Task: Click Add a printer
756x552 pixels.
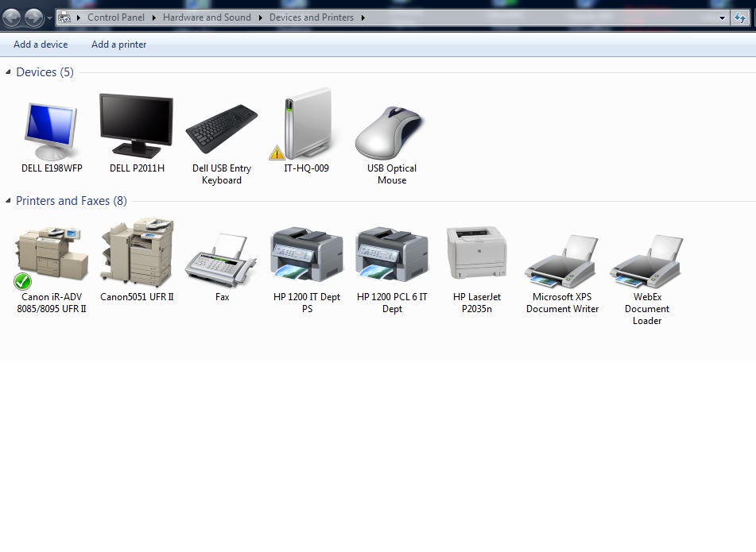Action: pyautogui.click(x=118, y=44)
